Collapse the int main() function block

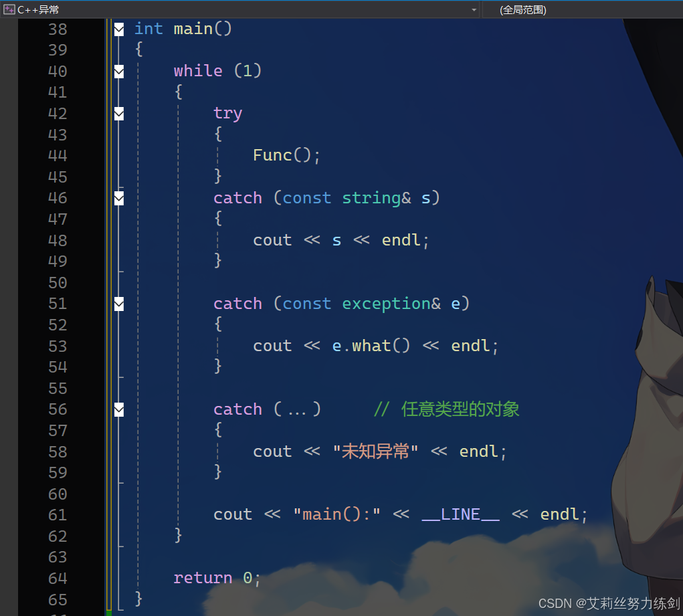[119, 29]
